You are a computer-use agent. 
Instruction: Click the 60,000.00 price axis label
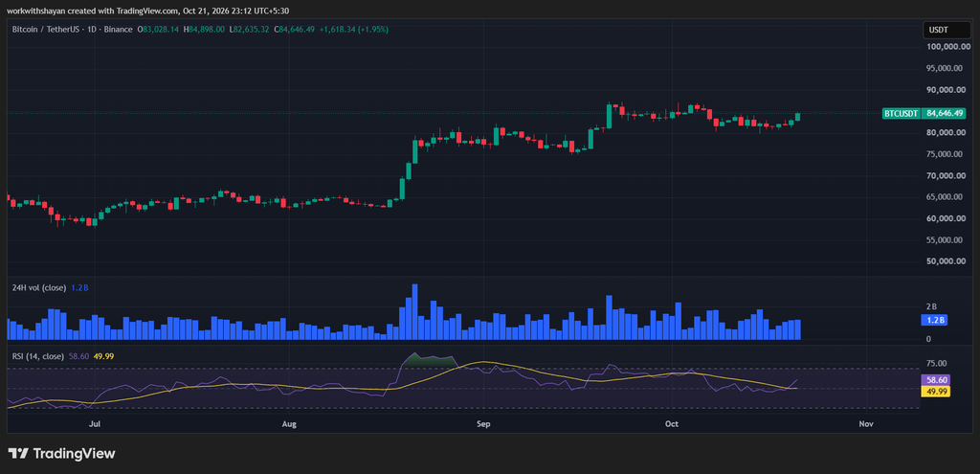(x=948, y=219)
